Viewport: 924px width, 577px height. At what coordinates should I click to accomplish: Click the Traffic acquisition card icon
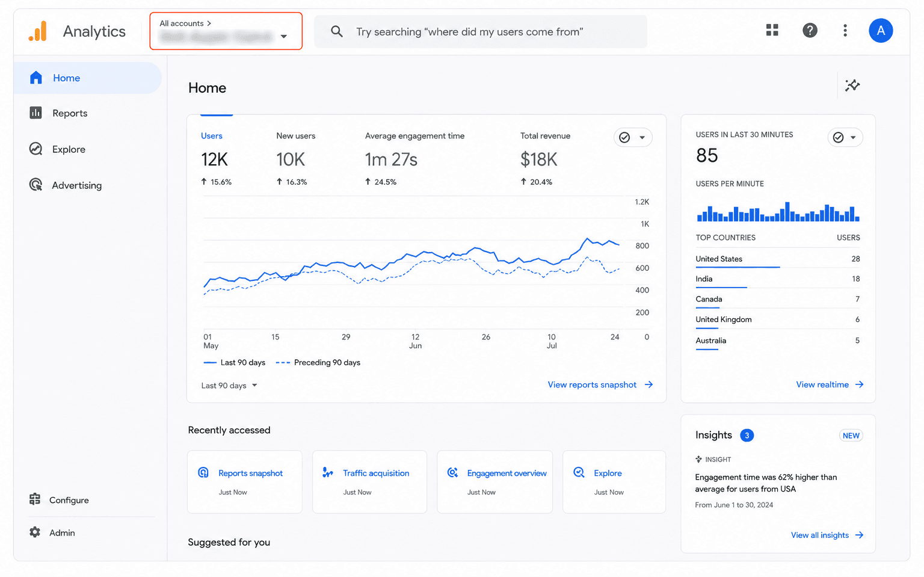coord(328,473)
